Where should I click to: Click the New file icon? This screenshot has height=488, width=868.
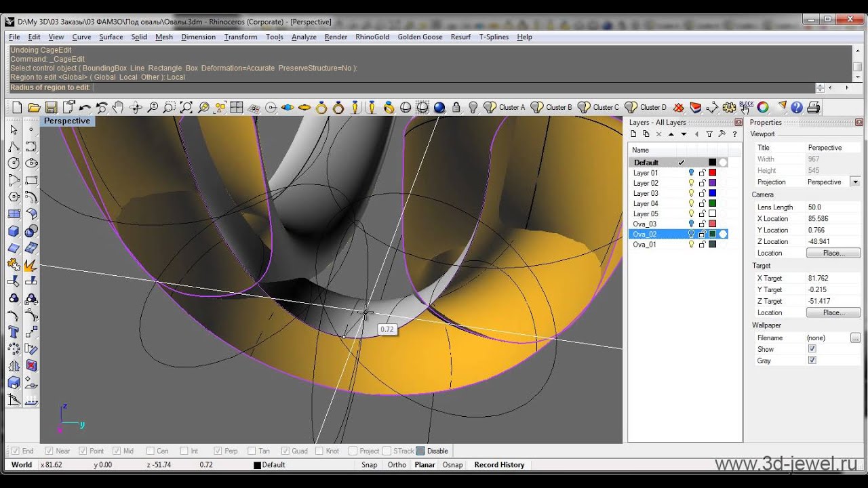click(18, 107)
